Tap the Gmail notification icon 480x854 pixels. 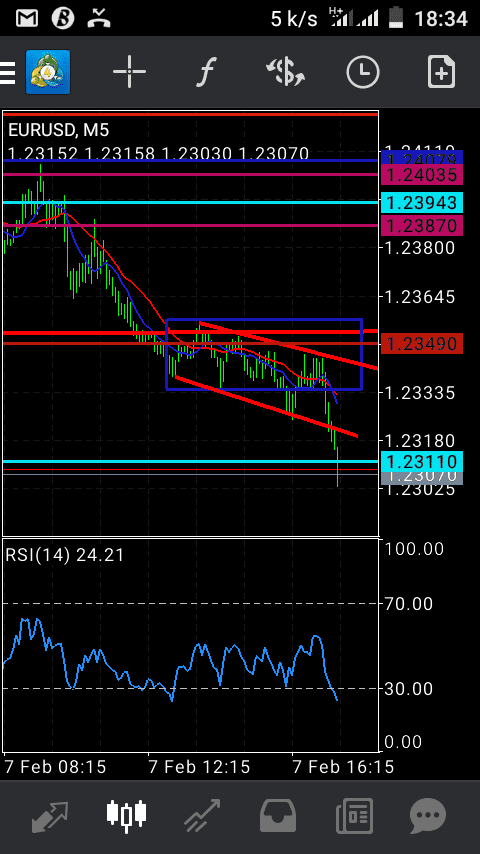pyautogui.click(x=27, y=19)
